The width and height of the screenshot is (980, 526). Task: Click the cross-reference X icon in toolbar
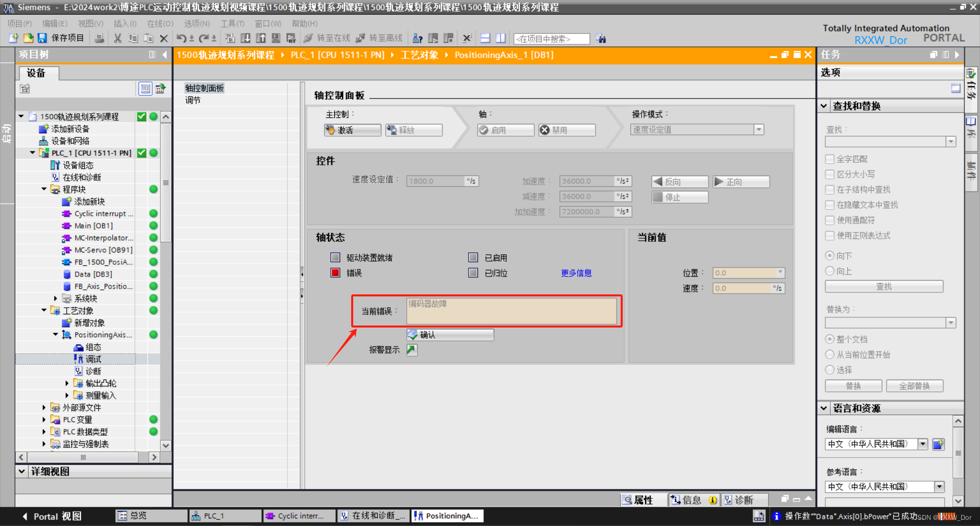(467, 38)
